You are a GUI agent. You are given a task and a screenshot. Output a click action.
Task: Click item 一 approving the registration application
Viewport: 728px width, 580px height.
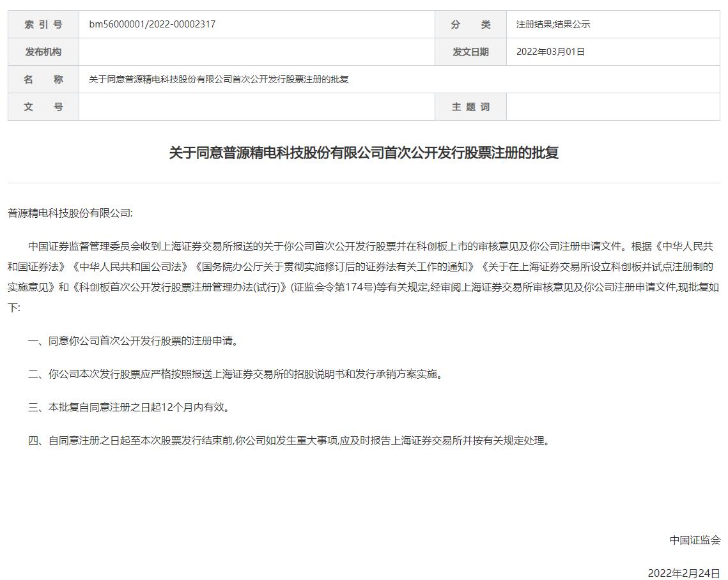click(x=134, y=341)
